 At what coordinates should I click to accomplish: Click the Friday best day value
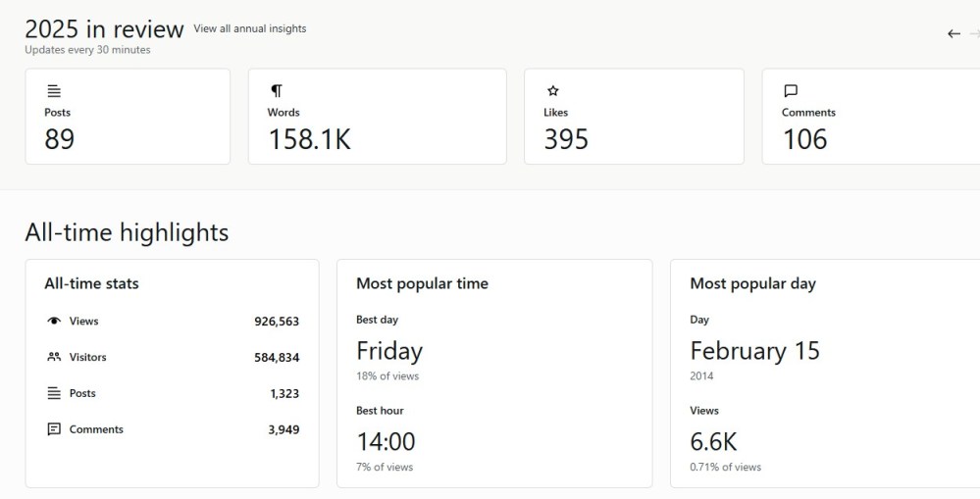click(389, 351)
